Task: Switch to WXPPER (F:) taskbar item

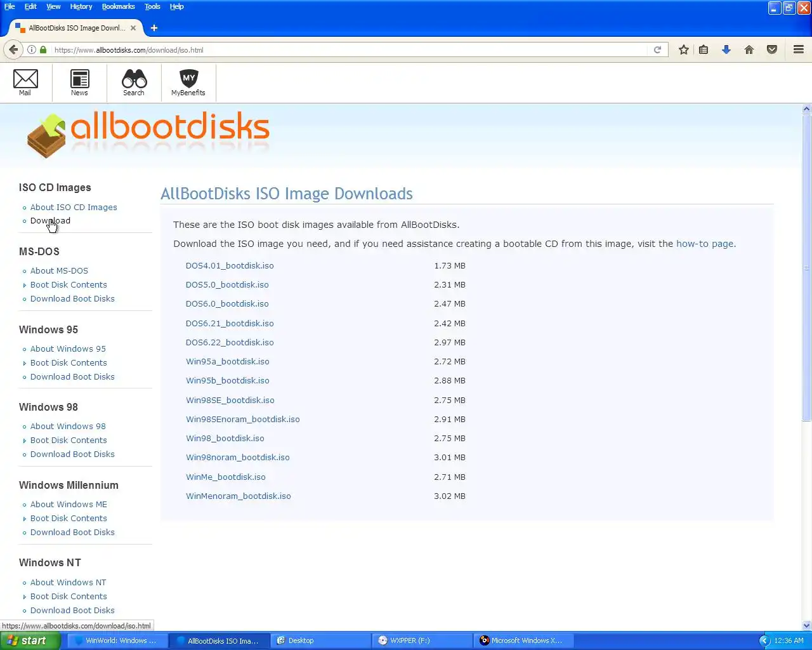Action: tap(422, 640)
